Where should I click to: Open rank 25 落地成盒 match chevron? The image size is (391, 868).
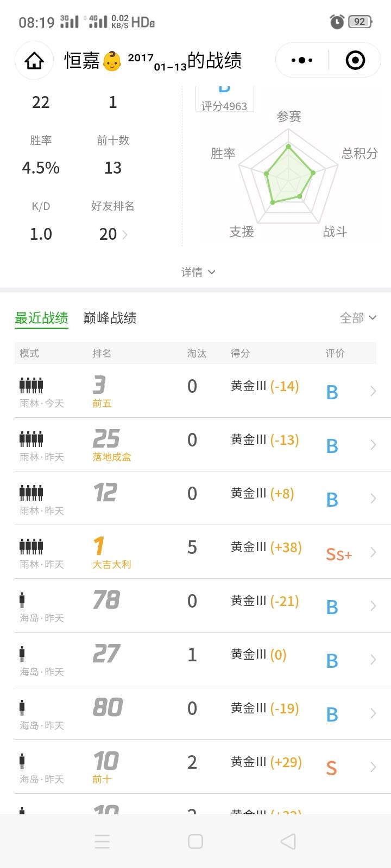coord(373,445)
